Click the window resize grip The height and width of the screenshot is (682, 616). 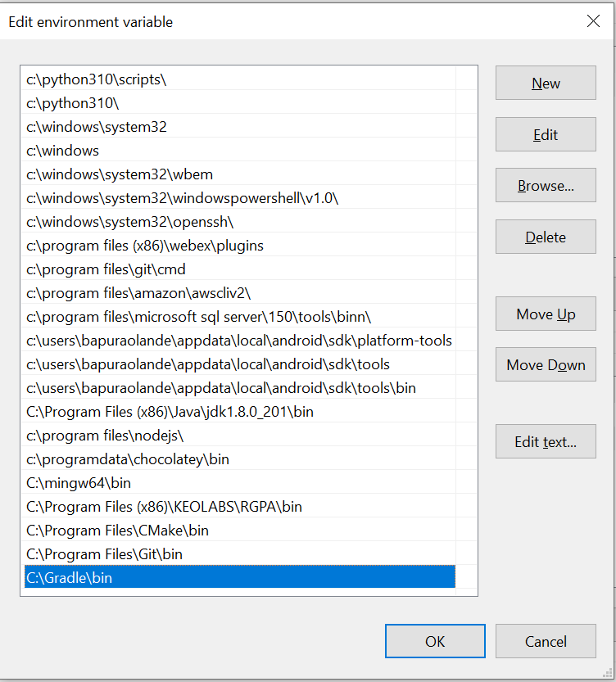click(x=607, y=673)
